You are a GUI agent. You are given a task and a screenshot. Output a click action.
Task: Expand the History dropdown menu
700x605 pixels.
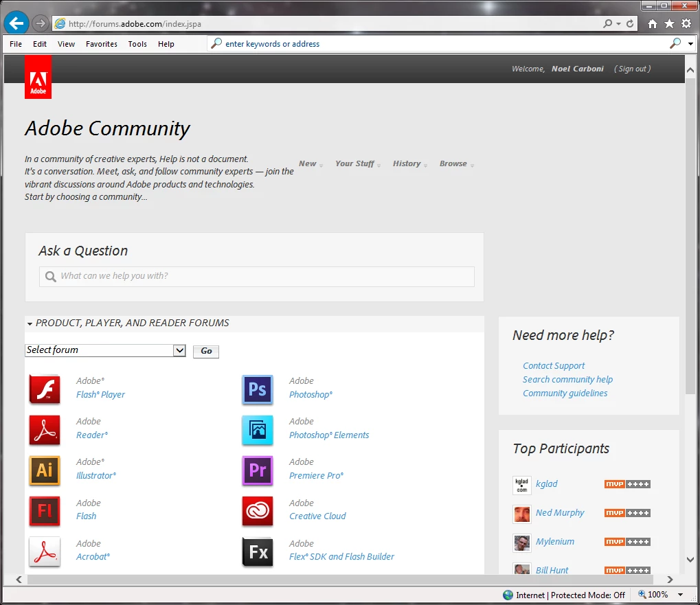[x=410, y=163]
